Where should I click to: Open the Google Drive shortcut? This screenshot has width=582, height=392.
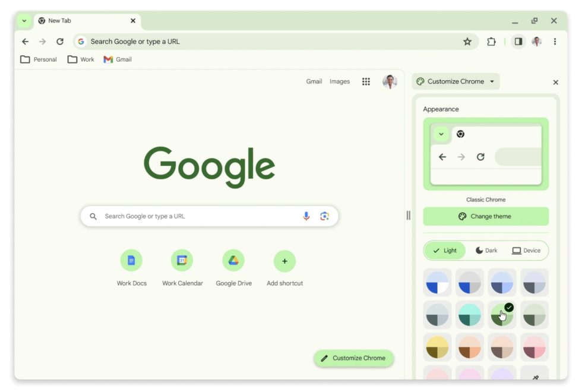[233, 268]
